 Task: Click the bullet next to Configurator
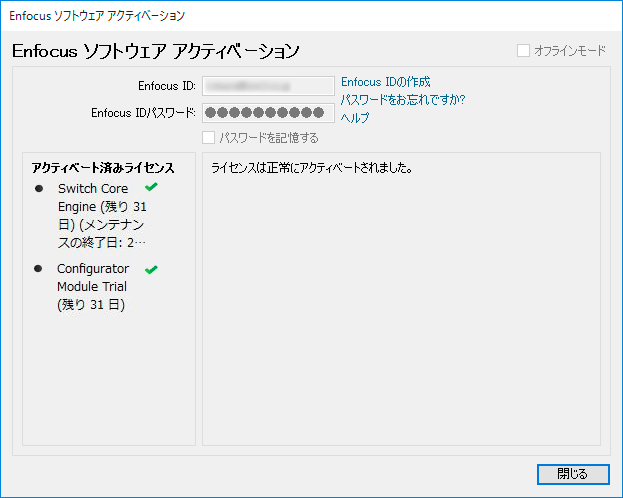click(x=38, y=269)
